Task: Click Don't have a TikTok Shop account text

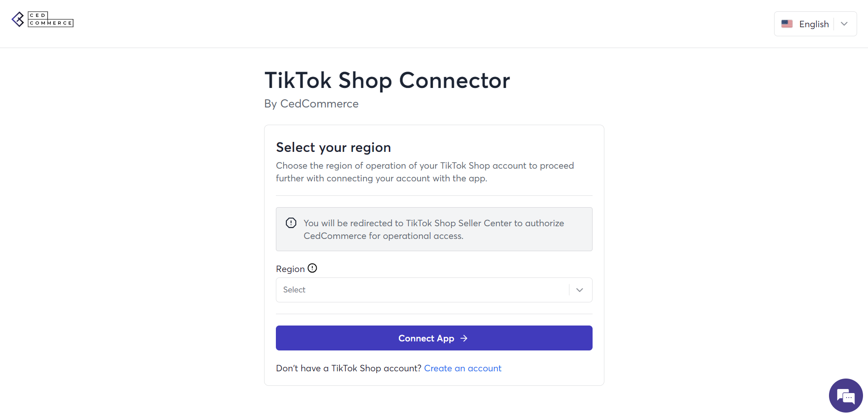Action: point(348,368)
